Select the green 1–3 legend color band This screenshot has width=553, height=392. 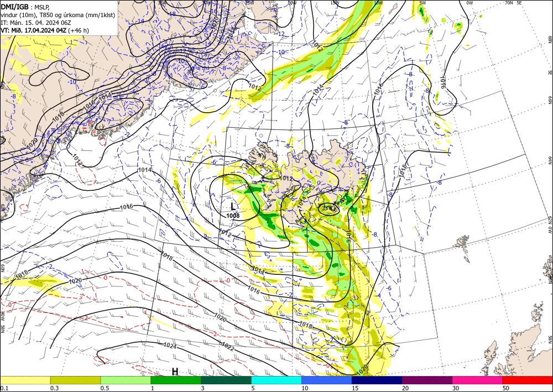click(176, 380)
